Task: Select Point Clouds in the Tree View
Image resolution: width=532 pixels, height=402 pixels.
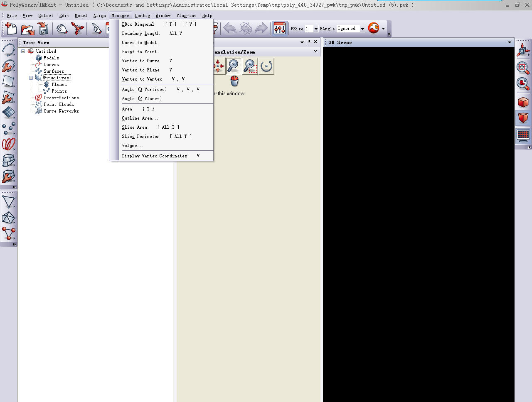Action: pyautogui.click(x=59, y=104)
